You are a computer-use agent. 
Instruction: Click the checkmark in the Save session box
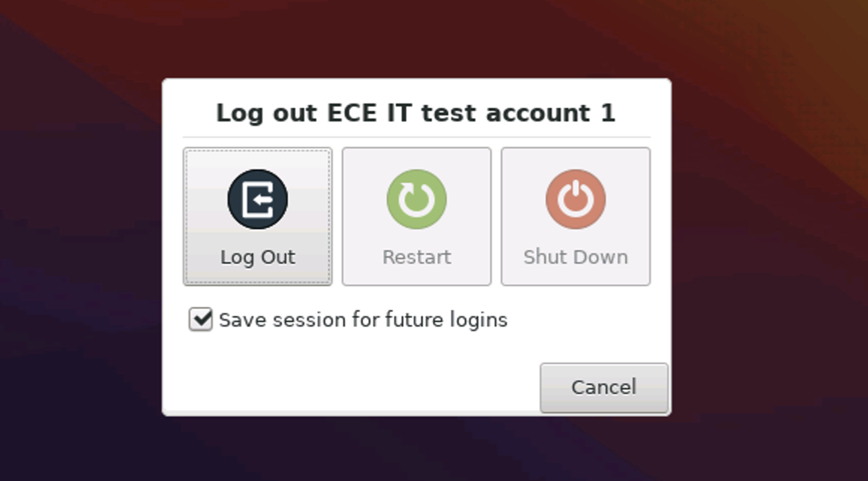(201, 319)
